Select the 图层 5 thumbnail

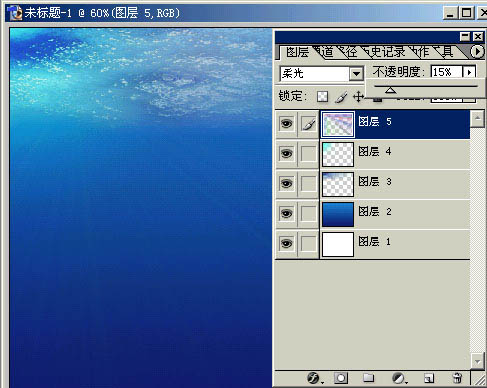click(x=338, y=125)
